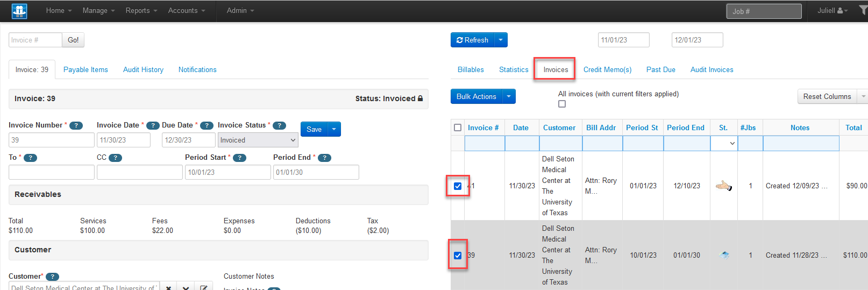
Task: Click the help icon next to Period Start
Action: (x=239, y=158)
